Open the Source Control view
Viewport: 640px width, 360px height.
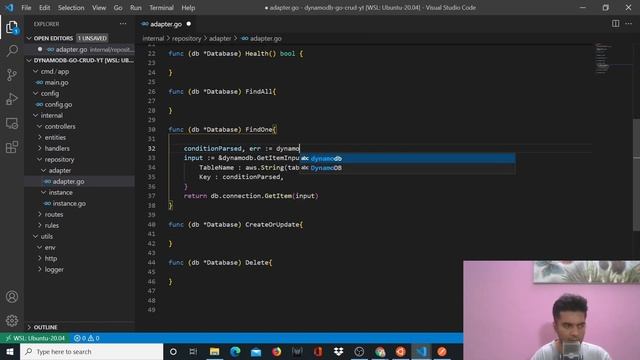click(x=12, y=75)
